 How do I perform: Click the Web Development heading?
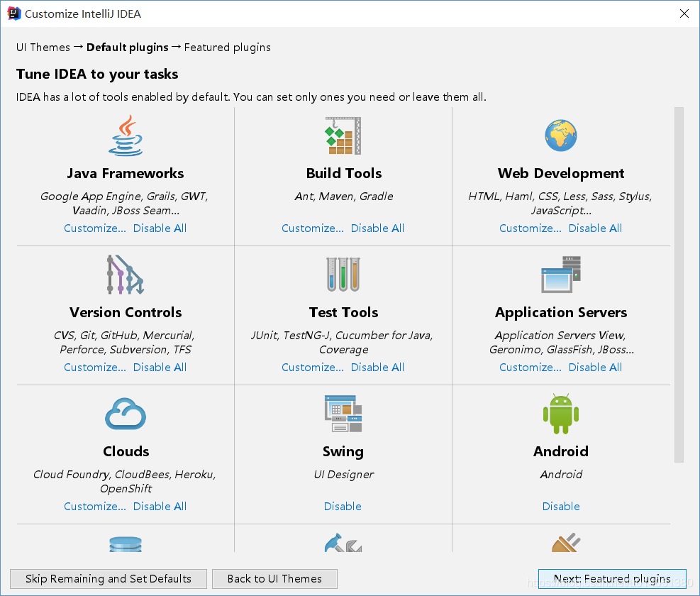pyautogui.click(x=561, y=173)
